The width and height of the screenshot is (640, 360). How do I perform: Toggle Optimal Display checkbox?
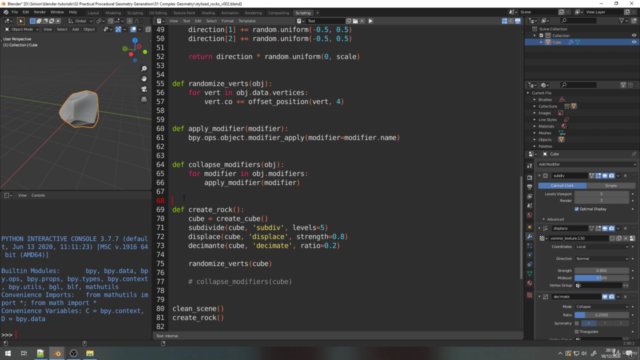(577, 209)
